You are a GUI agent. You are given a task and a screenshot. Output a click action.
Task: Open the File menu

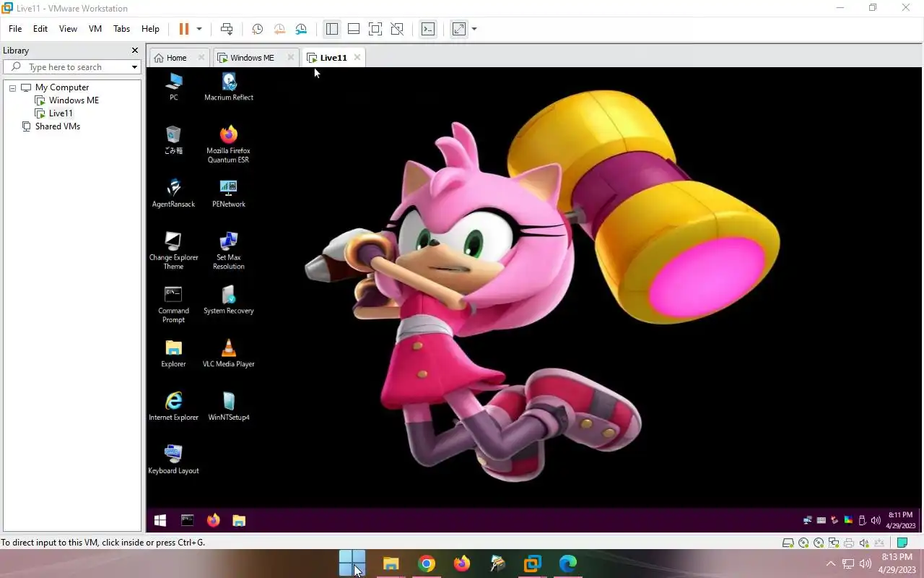pos(15,29)
